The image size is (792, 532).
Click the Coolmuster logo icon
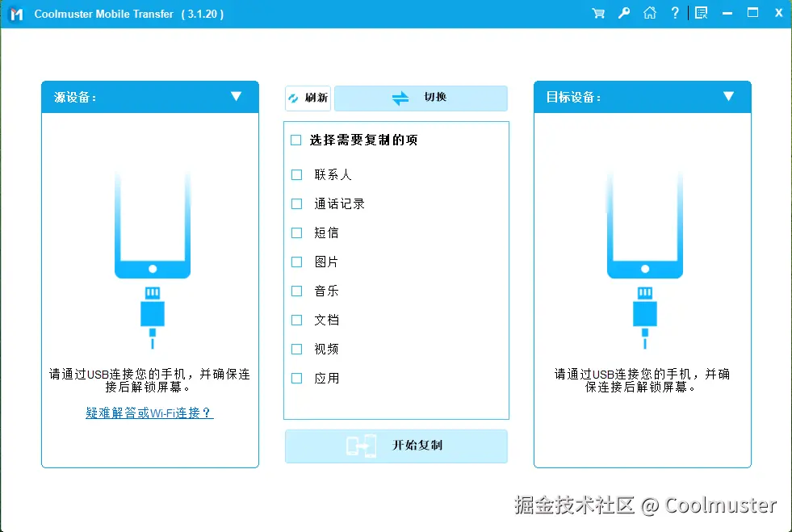point(15,13)
